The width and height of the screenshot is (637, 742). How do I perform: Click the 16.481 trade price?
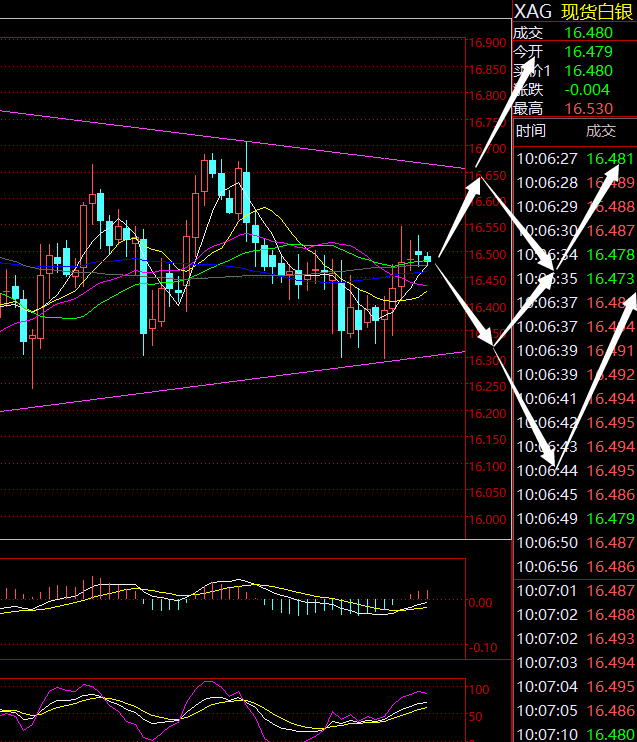[610, 159]
